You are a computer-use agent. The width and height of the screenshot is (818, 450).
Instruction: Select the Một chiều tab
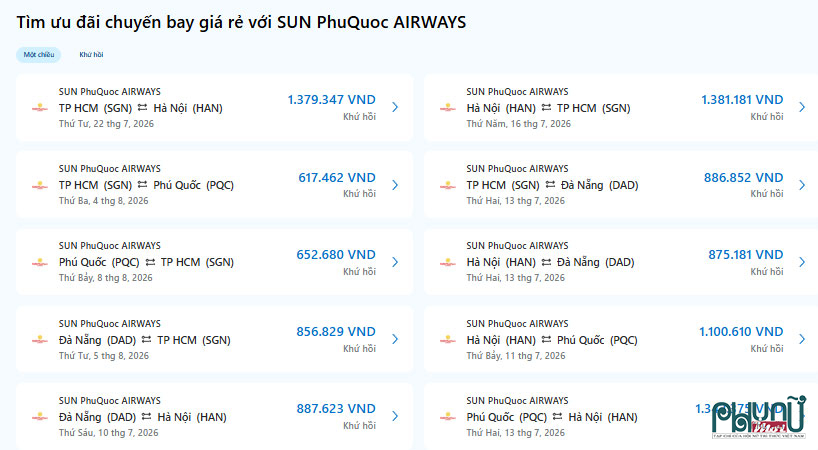click(39, 55)
